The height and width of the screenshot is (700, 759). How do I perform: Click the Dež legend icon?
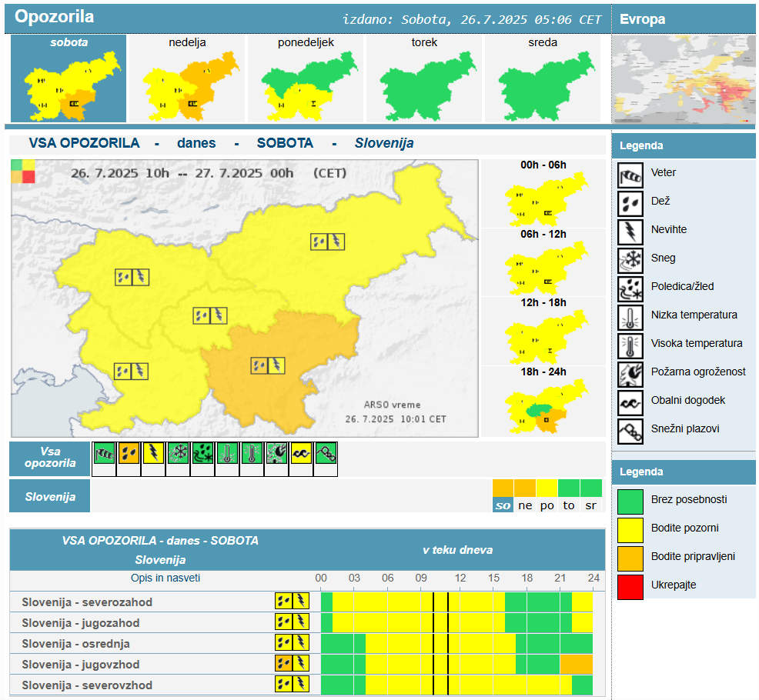630,204
